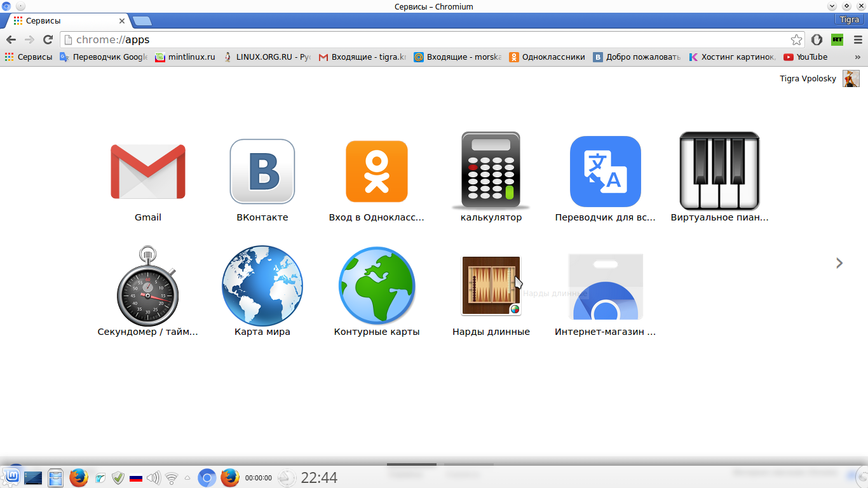Viewport: 868px width, 488px height.
Task: Go to the next apps page
Action: click(839, 263)
